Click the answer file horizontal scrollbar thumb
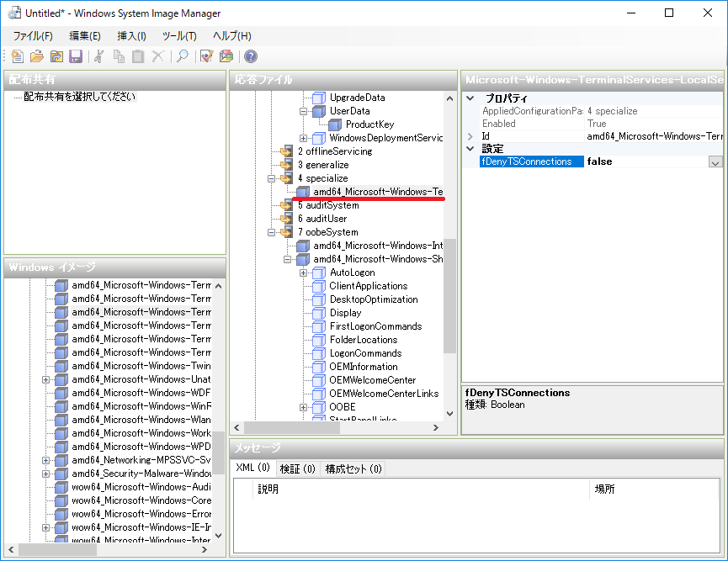728x561 pixels. point(292,428)
